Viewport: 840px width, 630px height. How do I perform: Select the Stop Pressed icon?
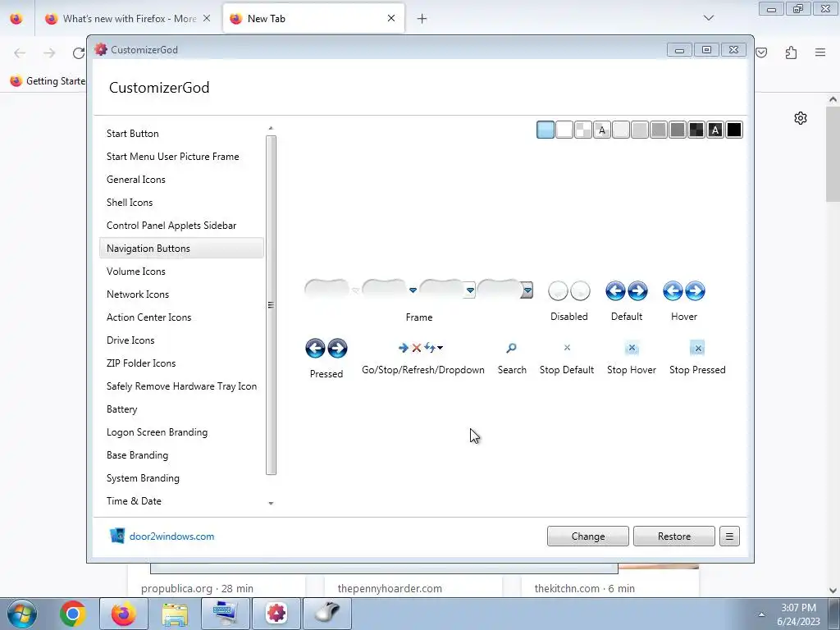point(697,348)
